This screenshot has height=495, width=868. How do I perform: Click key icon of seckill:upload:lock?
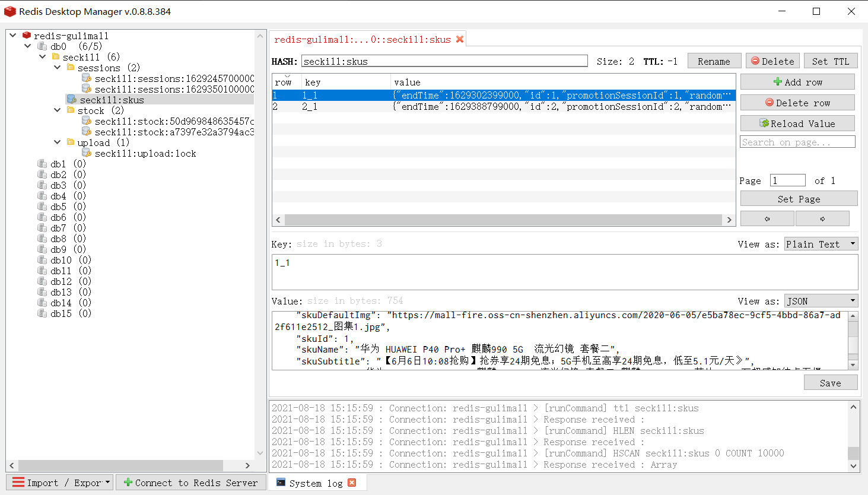tap(87, 153)
